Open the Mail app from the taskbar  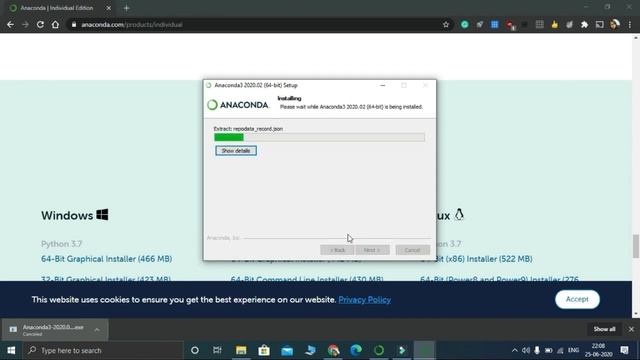coord(287,350)
